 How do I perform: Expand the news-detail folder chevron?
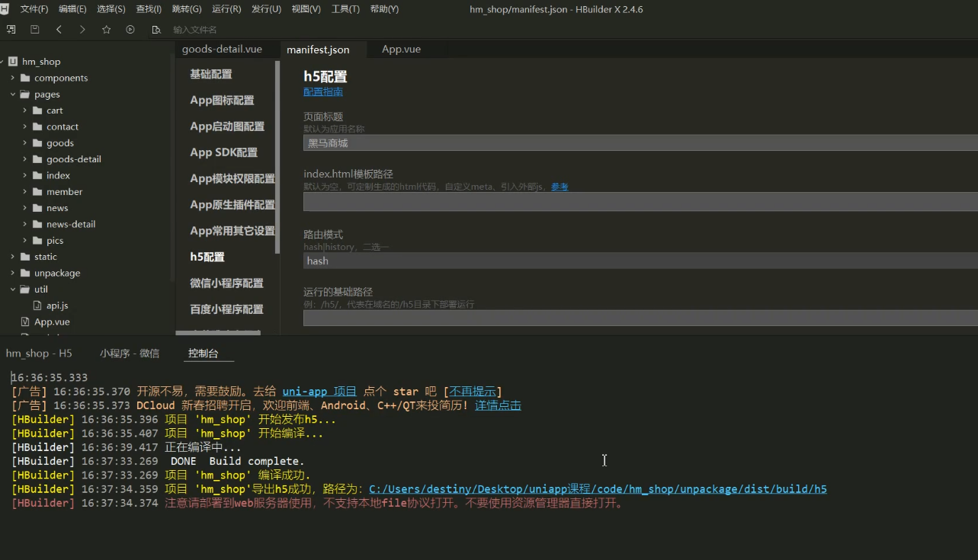tap(25, 224)
